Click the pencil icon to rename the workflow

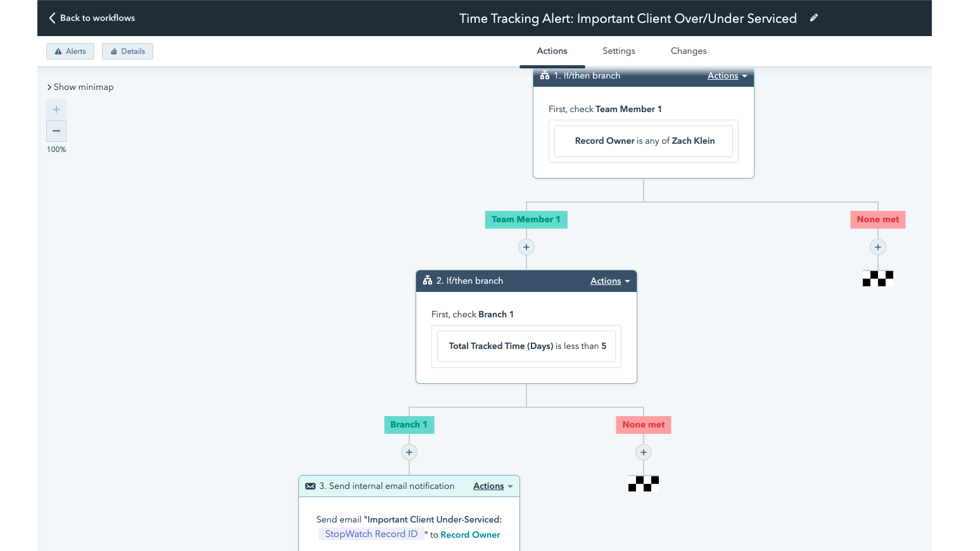click(x=814, y=18)
